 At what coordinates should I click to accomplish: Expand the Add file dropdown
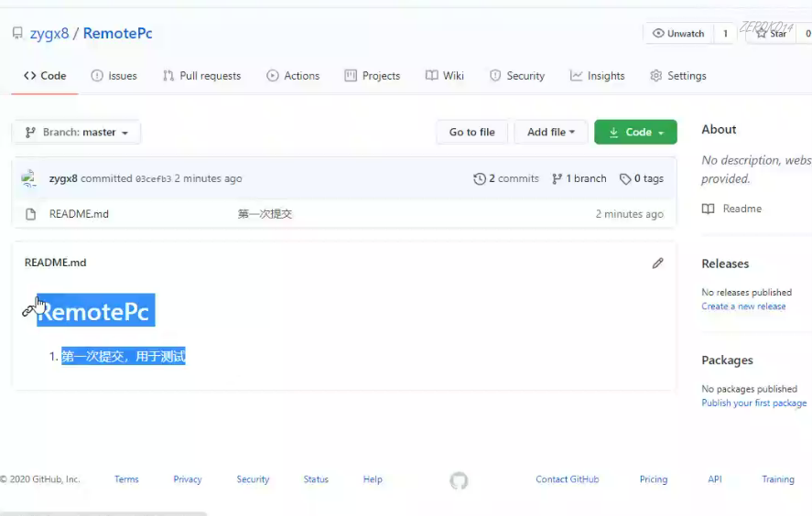click(x=551, y=132)
